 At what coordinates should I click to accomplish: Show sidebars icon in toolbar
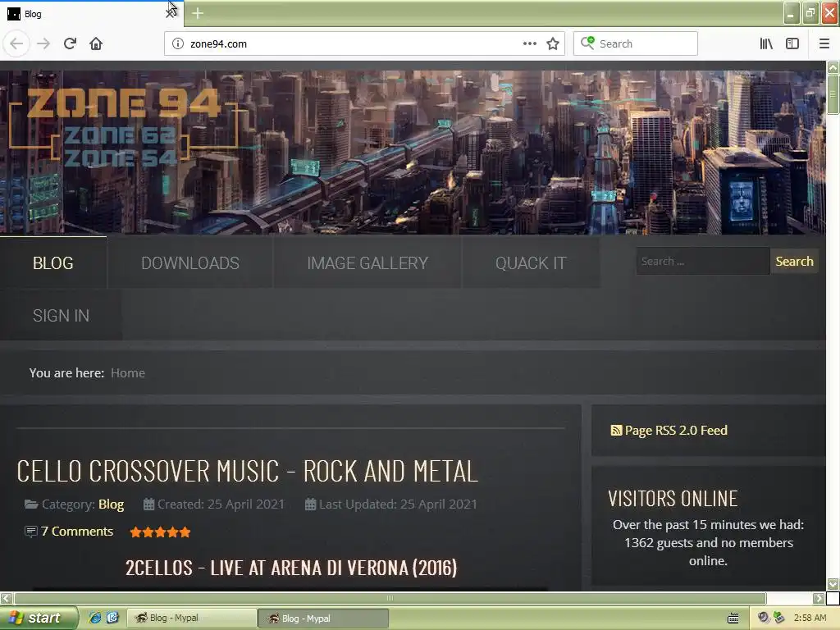[792, 43]
